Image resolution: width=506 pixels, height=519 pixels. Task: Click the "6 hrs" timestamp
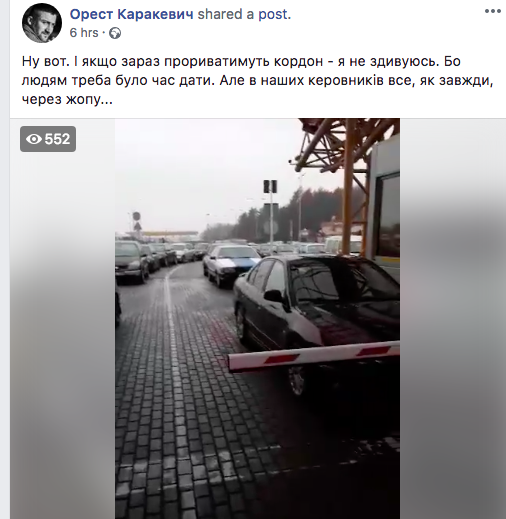click(x=84, y=33)
